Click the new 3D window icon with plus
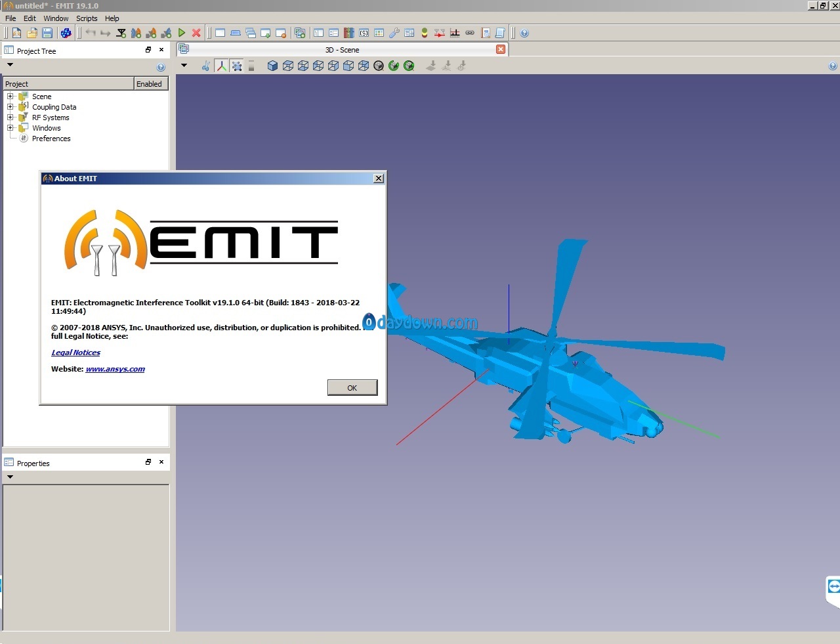This screenshot has height=644, width=840. click(300, 33)
